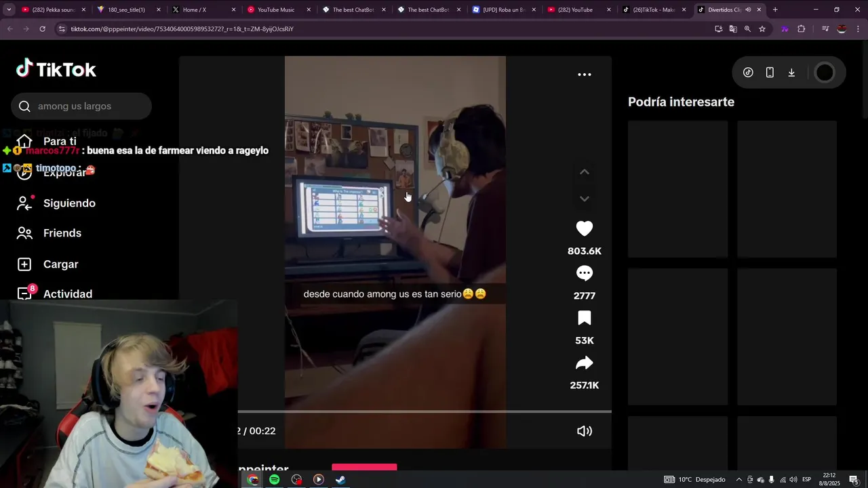Screen dimensions: 868x488
Task: Switch to the Roba un Brainrot tab
Action: click(x=504, y=9)
